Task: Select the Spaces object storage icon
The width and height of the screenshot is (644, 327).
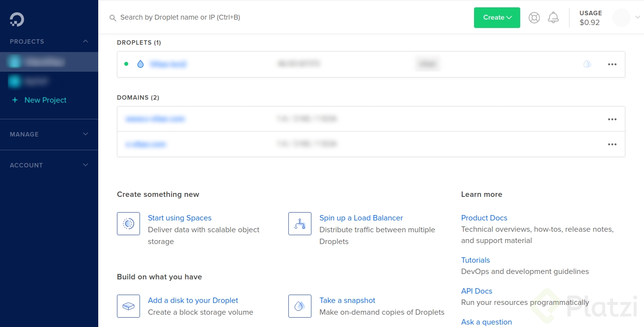Action: pyautogui.click(x=128, y=223)
